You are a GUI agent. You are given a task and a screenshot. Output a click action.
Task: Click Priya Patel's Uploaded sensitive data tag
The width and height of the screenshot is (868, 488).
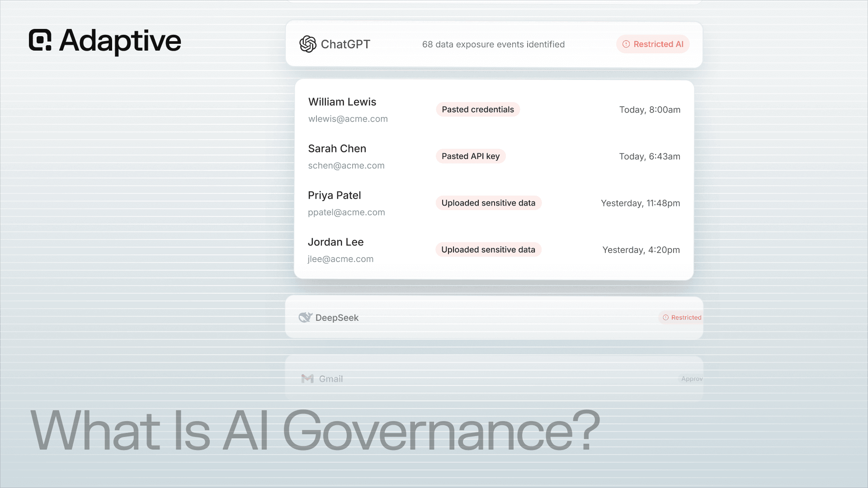pos(488,203)
